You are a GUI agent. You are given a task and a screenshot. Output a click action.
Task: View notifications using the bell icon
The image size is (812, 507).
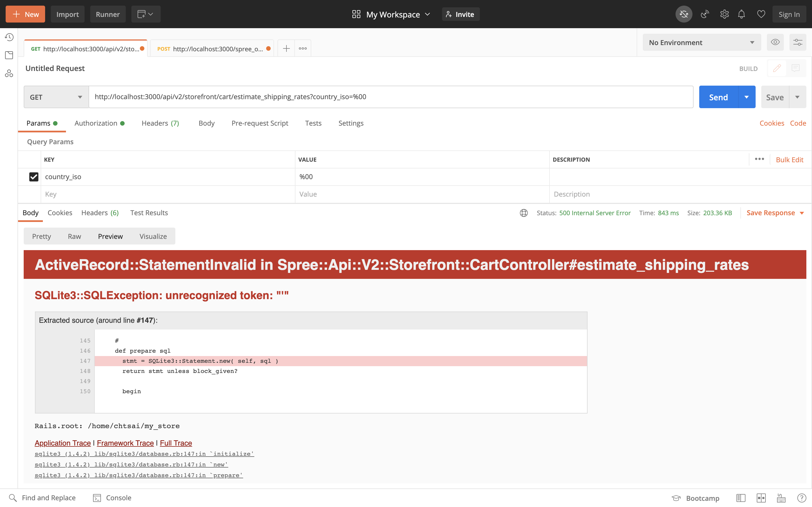[741, 14]
